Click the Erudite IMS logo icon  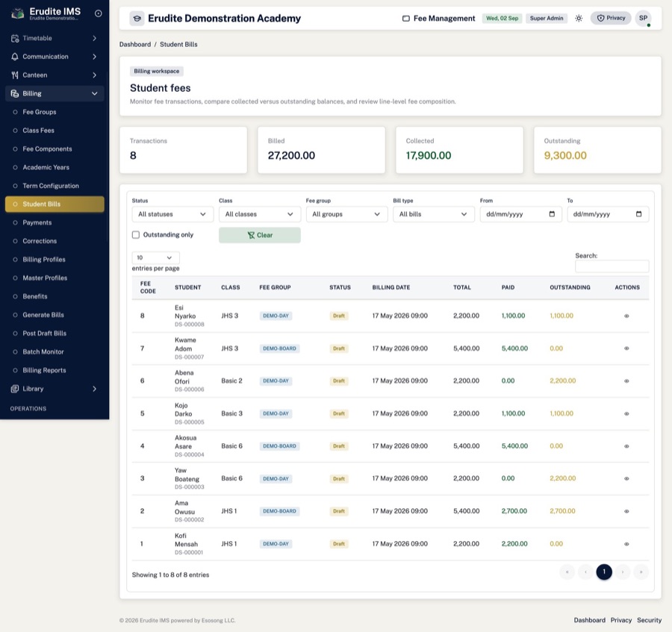18,13
